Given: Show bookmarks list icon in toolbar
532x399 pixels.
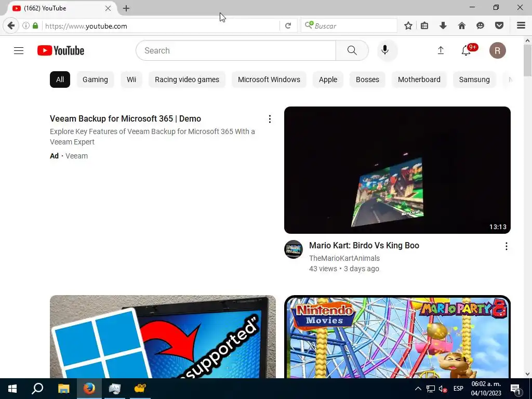Looking at the screenshot, I should coord(424,25).
